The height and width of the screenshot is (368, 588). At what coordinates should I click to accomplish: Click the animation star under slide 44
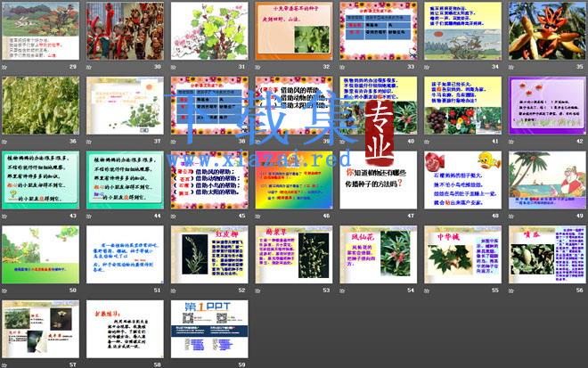coord(89,217)
